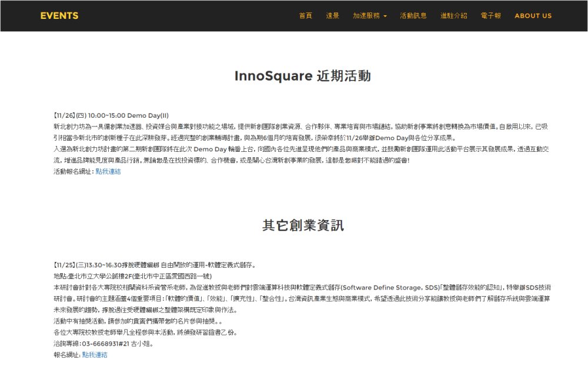Select 活動訊息 in the navigation bar

pos(413,16)
